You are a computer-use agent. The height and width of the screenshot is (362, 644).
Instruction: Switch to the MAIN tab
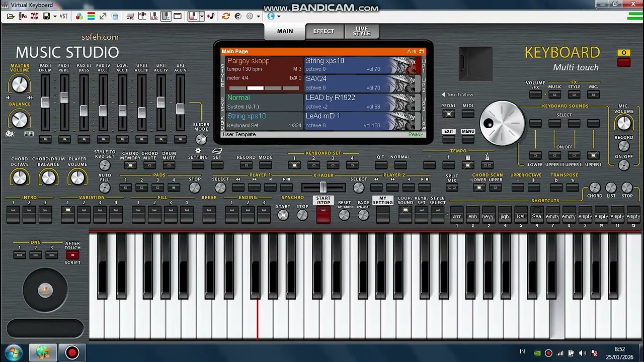[x=285, y=31]
